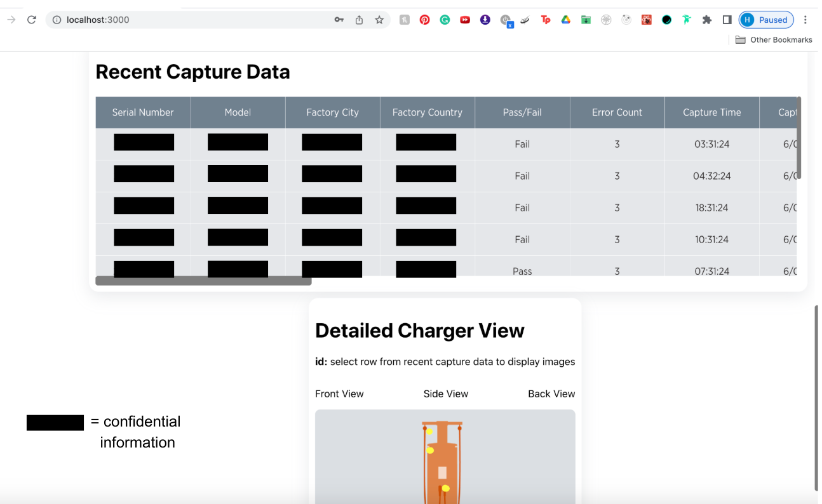The image size is (822, 504).
Task: Click the green folder download extension
Action: click(x=586, y=20)
